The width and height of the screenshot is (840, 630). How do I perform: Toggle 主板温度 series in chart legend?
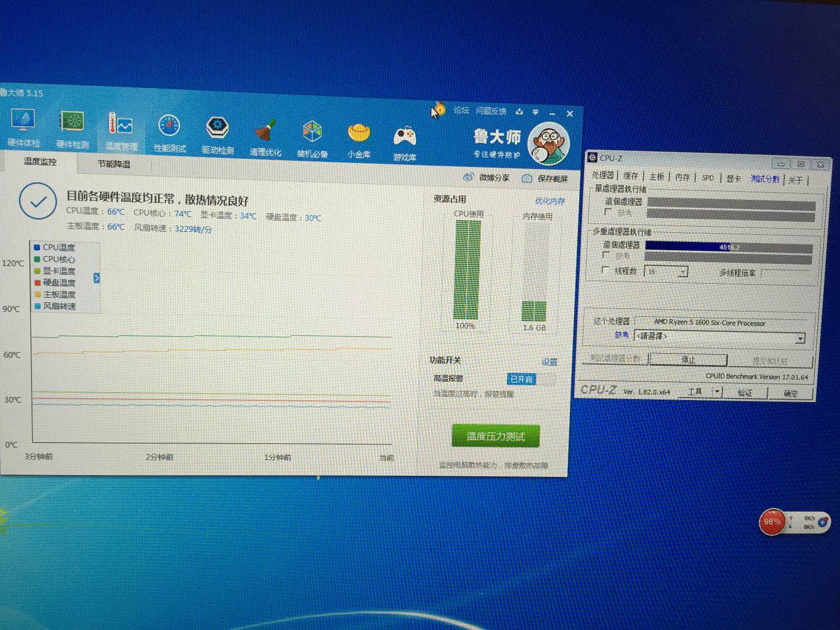[x=54, y=294]
